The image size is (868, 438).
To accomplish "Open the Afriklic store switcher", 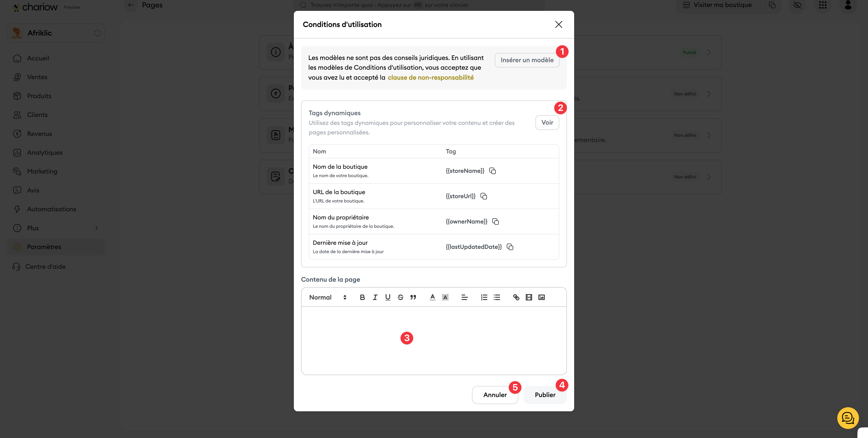I will tap(56, 33).
